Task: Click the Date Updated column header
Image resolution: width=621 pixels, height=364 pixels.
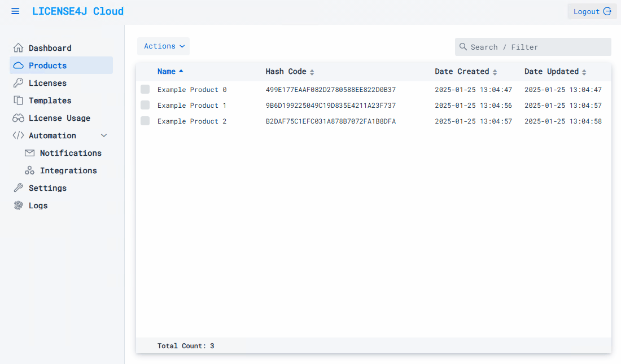Action: [552, 71]
